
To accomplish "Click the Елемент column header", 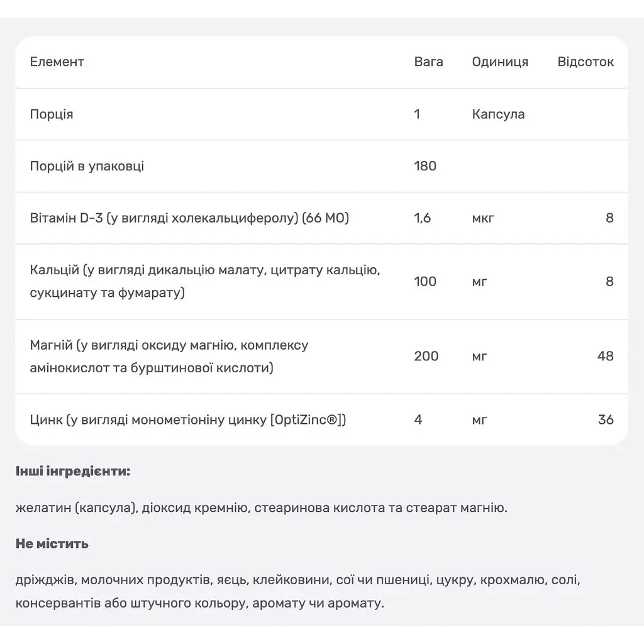I will [x=57, y=62].
